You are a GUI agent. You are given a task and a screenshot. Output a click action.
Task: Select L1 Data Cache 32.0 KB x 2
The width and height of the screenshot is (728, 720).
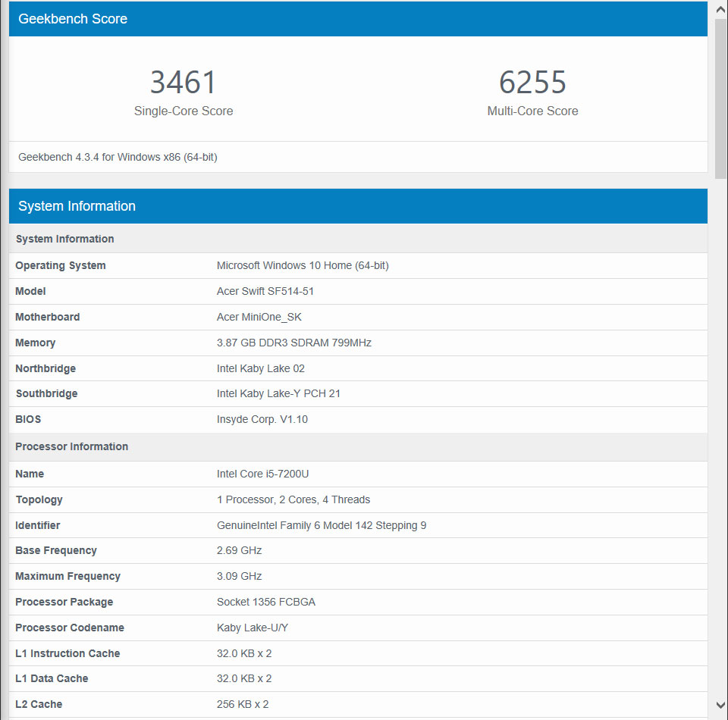click(x=244, y=678)
